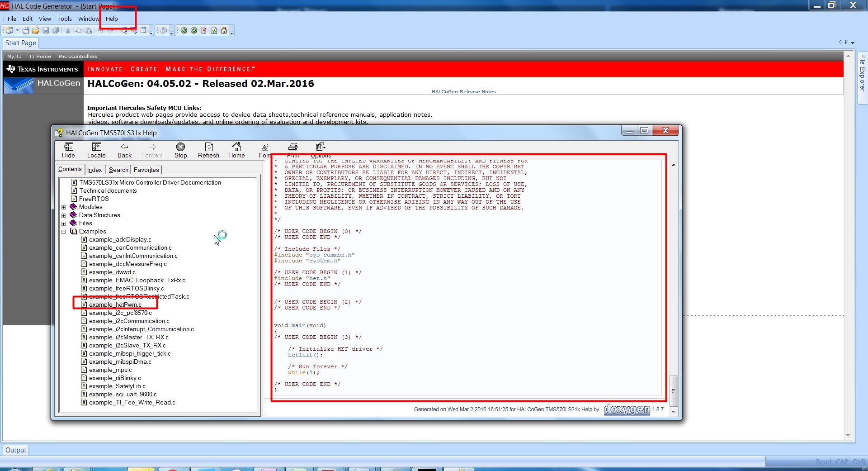
Task: Open example_mibspiDma.c in the tree
Action: [117, 362]
